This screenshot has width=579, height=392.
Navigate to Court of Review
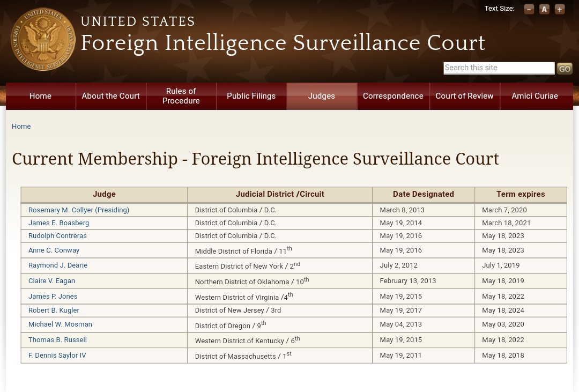coord(464,96)
